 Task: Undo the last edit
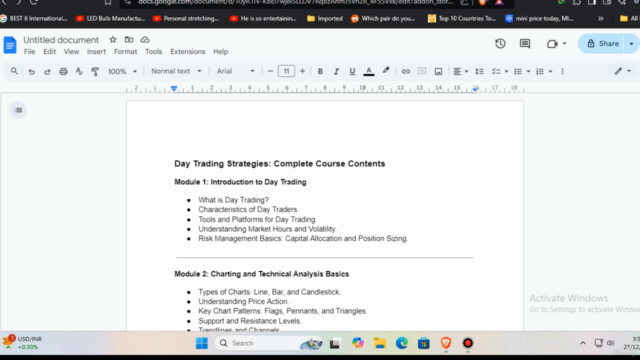pos(31,71)
